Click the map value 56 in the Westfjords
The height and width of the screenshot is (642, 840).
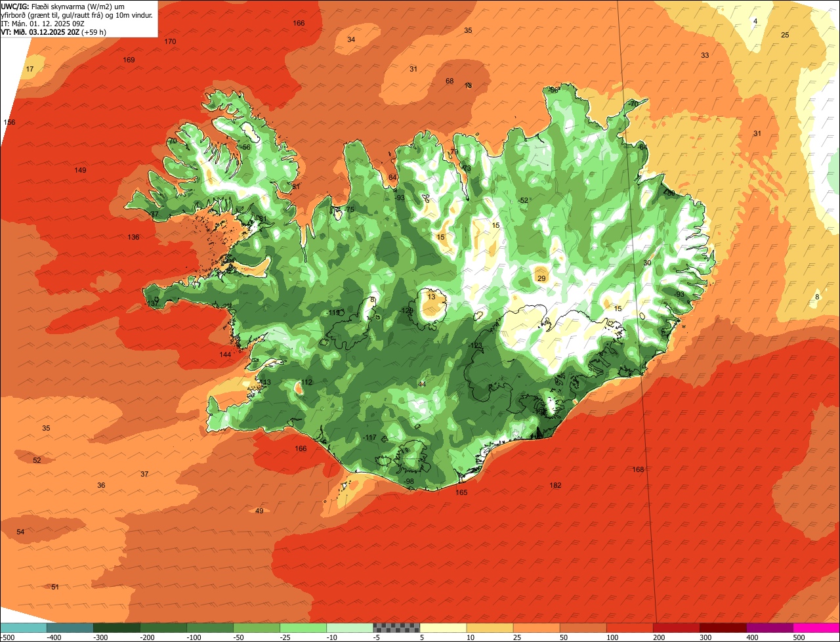pyautogui.click(x=246, y=147)
